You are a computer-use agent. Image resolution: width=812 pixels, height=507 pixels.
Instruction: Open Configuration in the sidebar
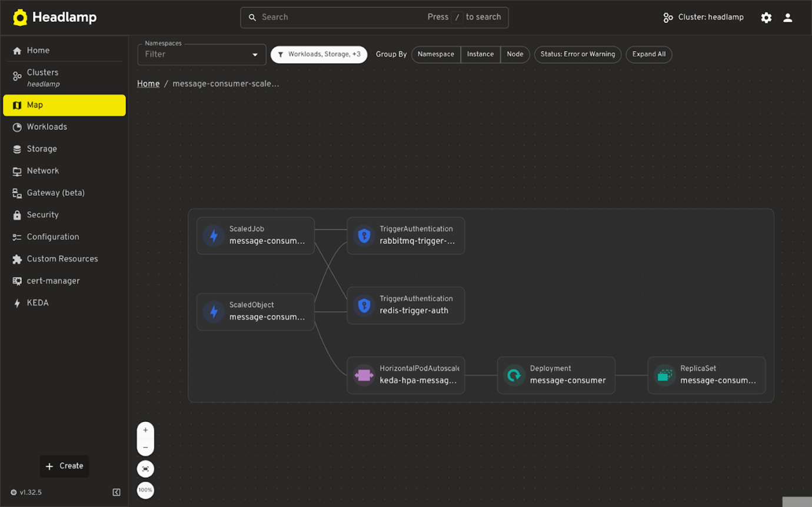tap(65, 237)
